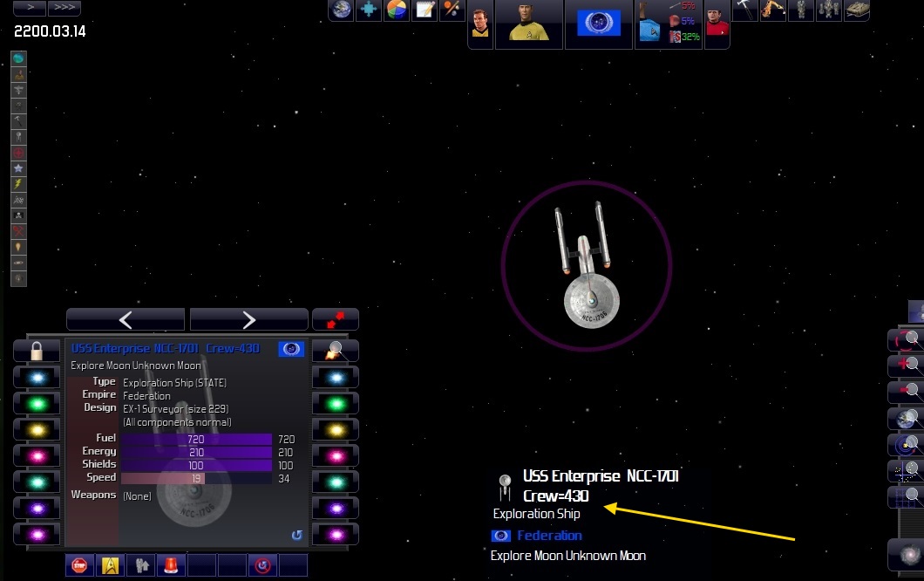Open the Federation flag empire panel
The height and width of the screenshot is (581, 924).
tap(599, 24)
